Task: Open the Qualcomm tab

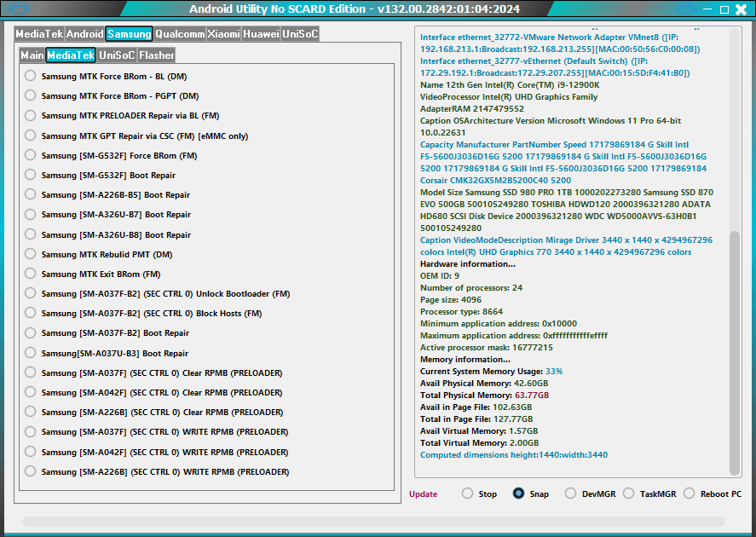Action: coord(180,34)
